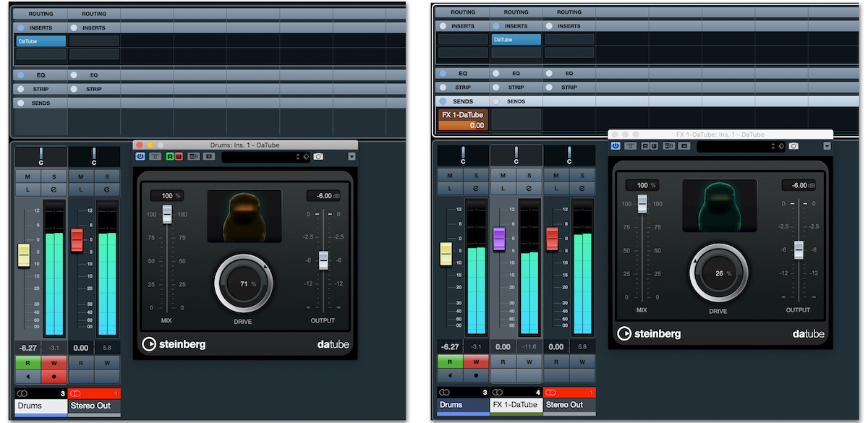Open functions dropdown arrow in FX 1-DaTube window
868x423 pixels.
click(x=827, y=145)
